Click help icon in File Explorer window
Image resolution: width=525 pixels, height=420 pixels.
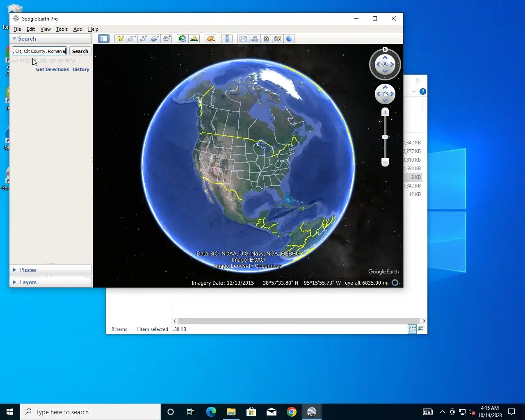coord(423,91)
